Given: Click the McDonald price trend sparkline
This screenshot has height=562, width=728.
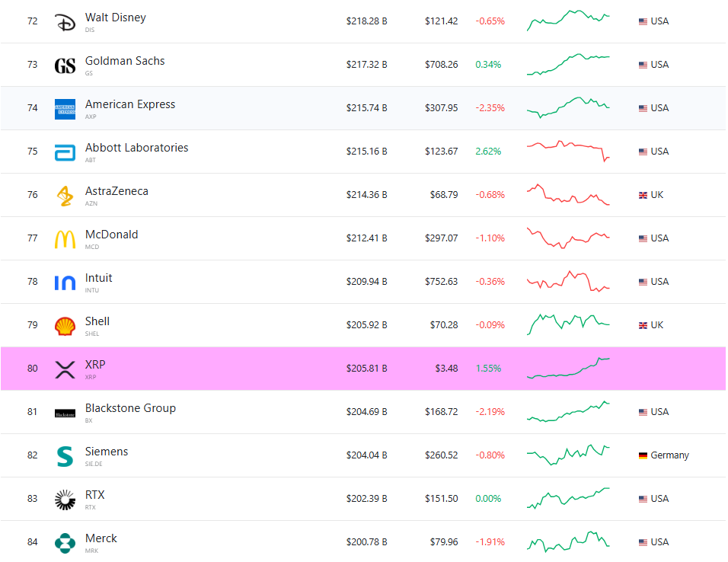Looking at the screenshot, I should (568, 238).
